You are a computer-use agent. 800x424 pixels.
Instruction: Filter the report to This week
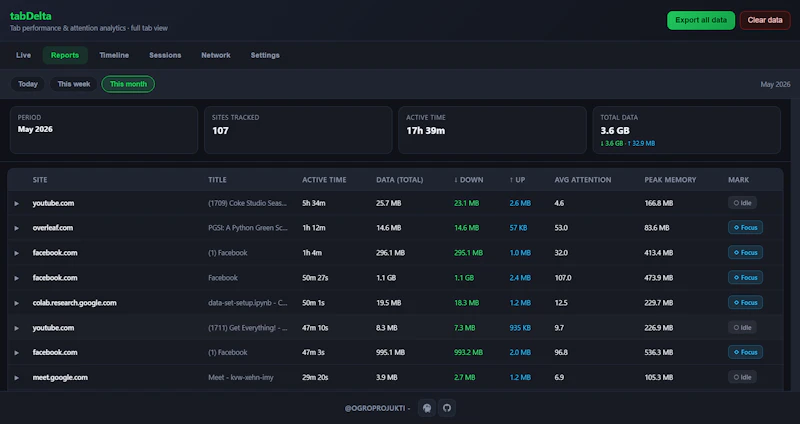73,84
